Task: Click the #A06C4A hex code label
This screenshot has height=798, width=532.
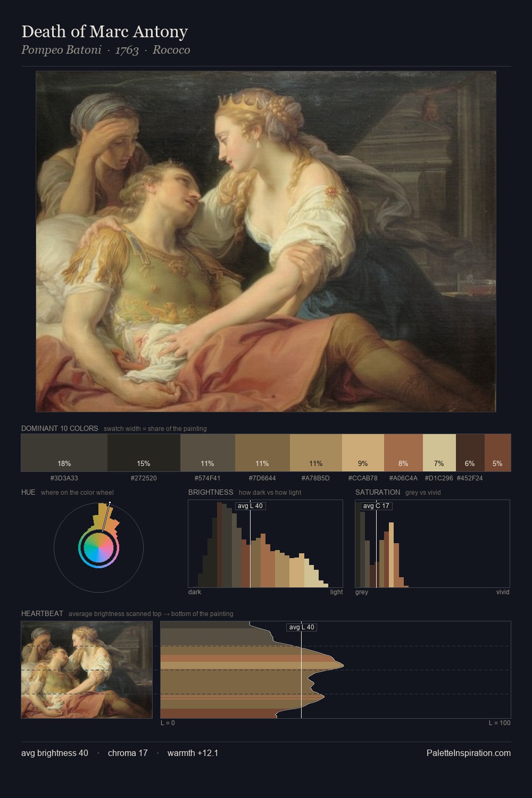Action: 403,478
